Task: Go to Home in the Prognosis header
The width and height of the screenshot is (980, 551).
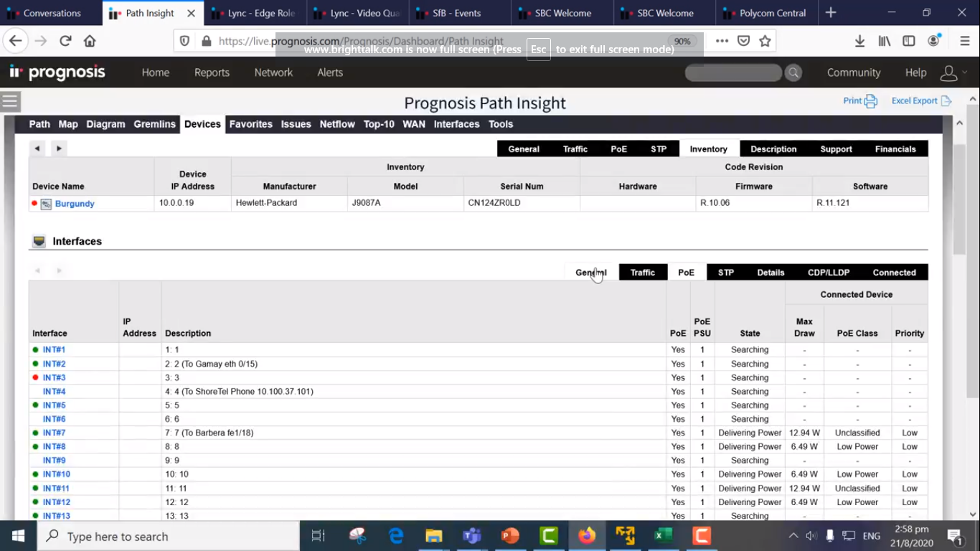Action: (x=156, y=72)
